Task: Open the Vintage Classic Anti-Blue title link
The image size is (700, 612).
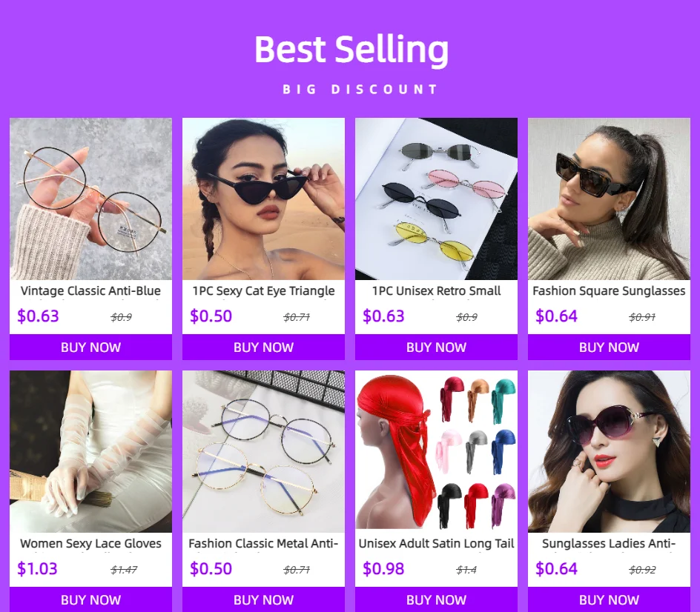Action: [x=90, y=291]
